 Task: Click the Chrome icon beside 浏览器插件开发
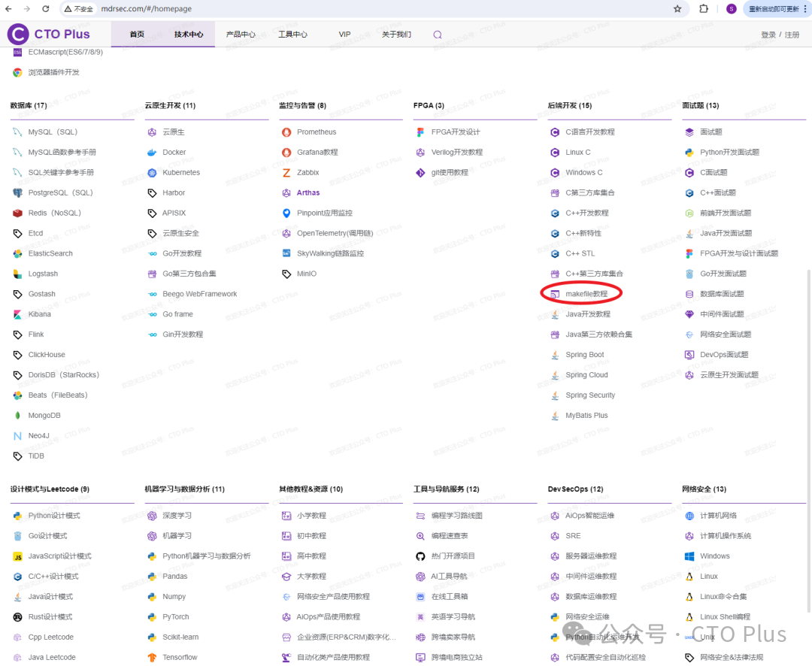17,72
